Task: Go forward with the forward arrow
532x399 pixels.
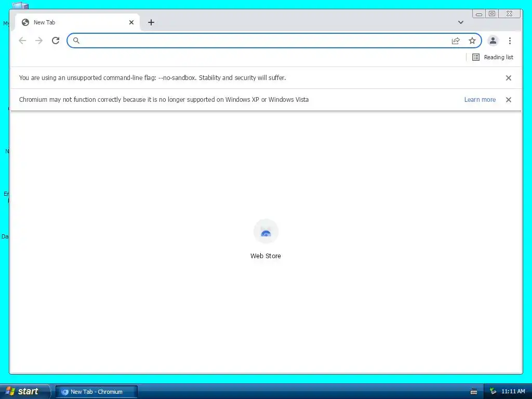Action: [39, 41]
